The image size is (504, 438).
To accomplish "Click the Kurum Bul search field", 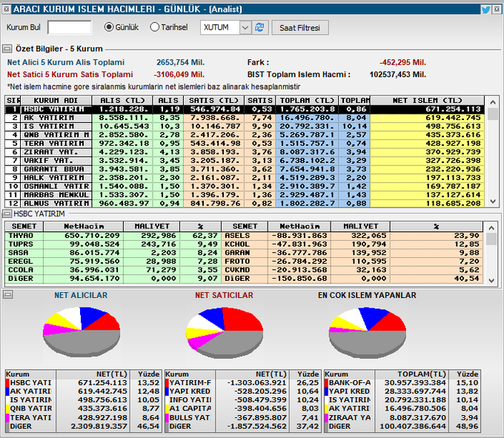I will tap(70, 27).
